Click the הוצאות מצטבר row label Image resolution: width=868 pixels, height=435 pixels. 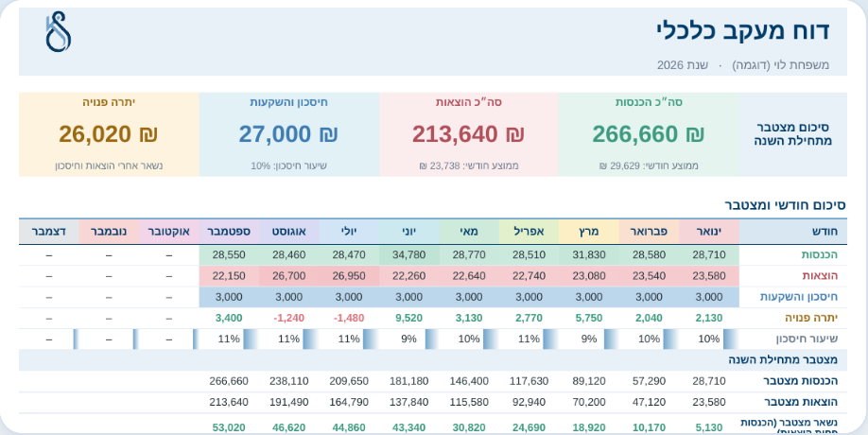pos(801,402)
